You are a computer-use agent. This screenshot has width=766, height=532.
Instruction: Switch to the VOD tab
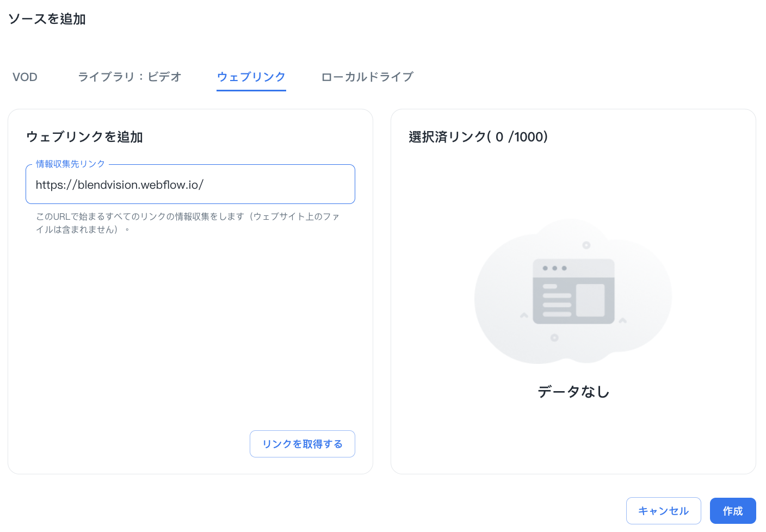click(x=25, y=77)
